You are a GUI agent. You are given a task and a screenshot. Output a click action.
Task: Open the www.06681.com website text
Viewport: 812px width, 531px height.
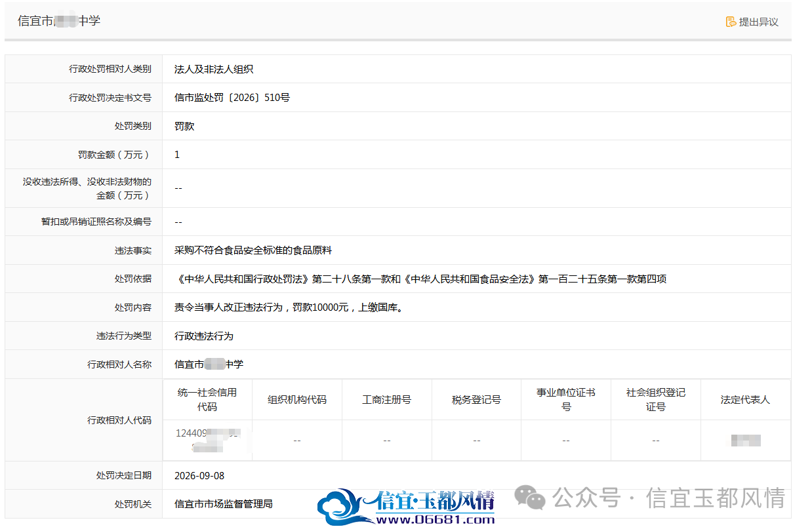436,520
